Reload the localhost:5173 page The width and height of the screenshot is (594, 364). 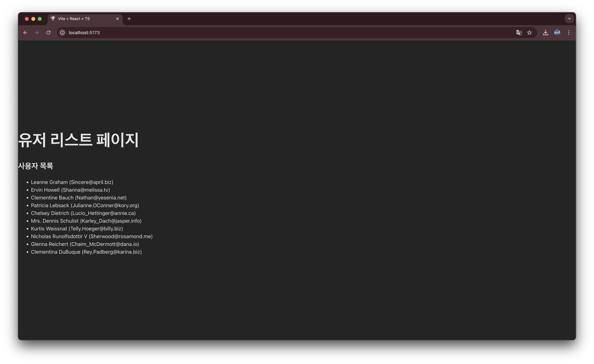(48, 33)
